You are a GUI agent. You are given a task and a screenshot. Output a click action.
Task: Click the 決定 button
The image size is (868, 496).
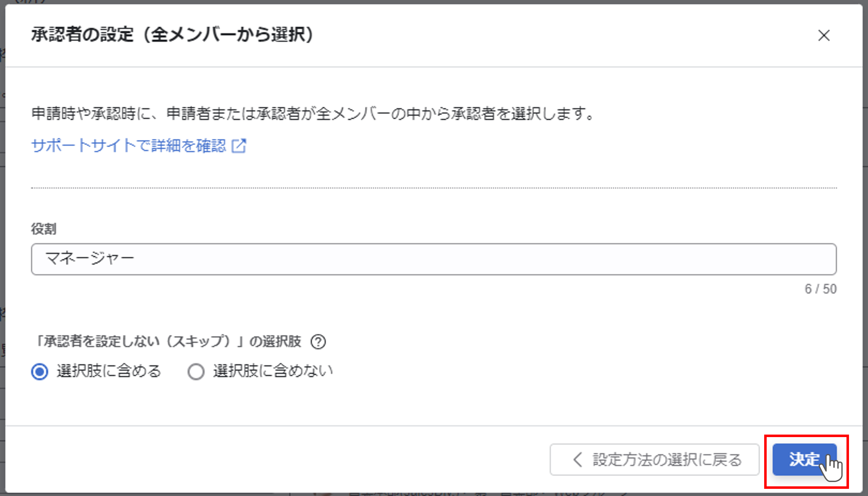coord(805,460)
